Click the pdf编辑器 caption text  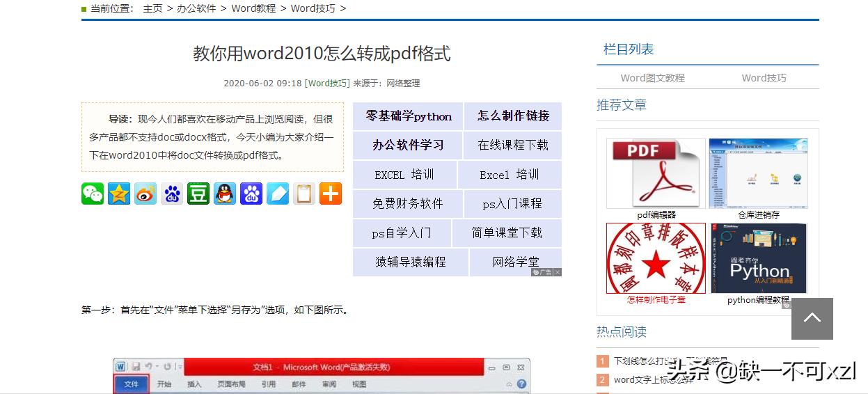[656, 215]
